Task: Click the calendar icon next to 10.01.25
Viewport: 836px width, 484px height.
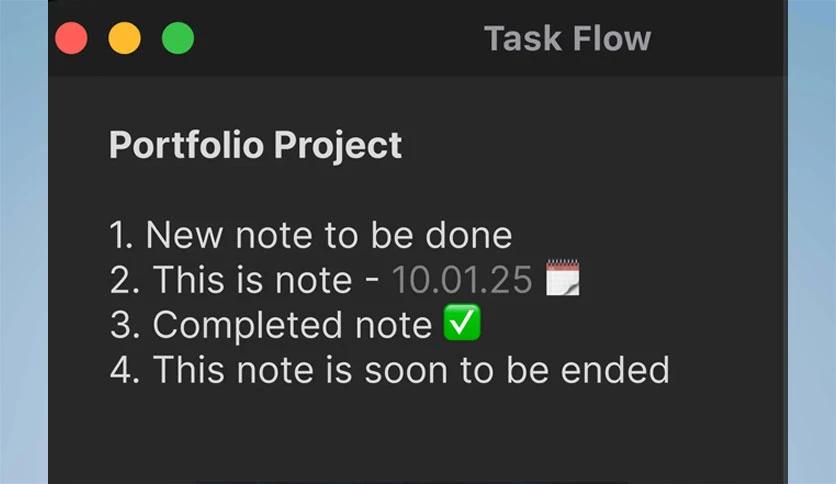Action: coord(562,278)
